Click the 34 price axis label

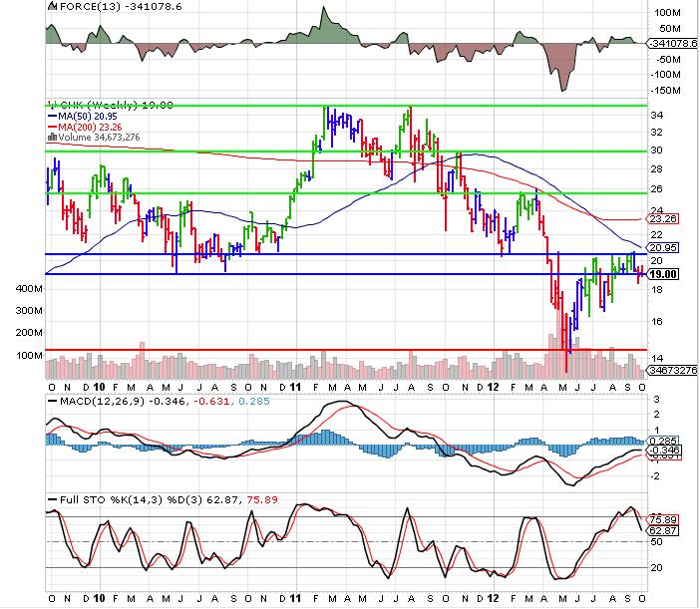(656, 115)
